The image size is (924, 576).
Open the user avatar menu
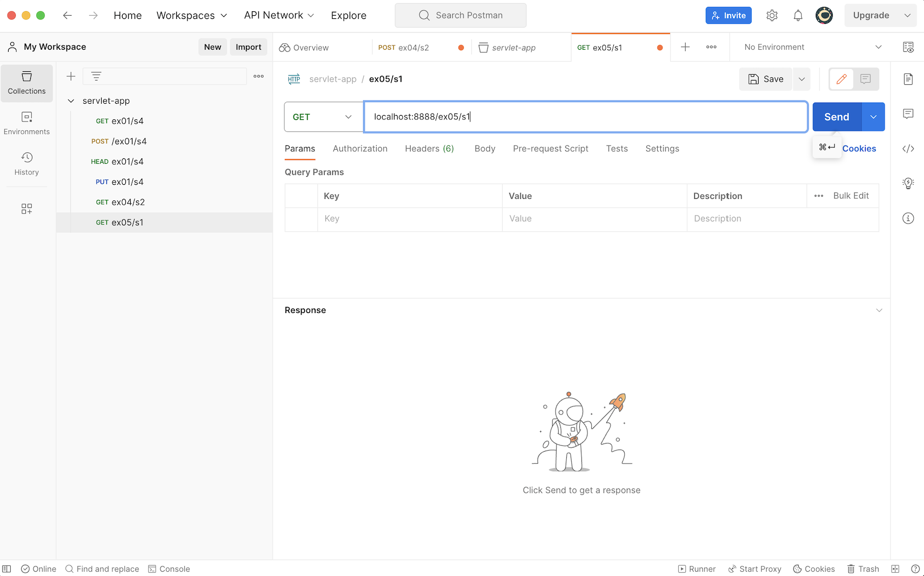pyautogui.click(x=824, y=16)
